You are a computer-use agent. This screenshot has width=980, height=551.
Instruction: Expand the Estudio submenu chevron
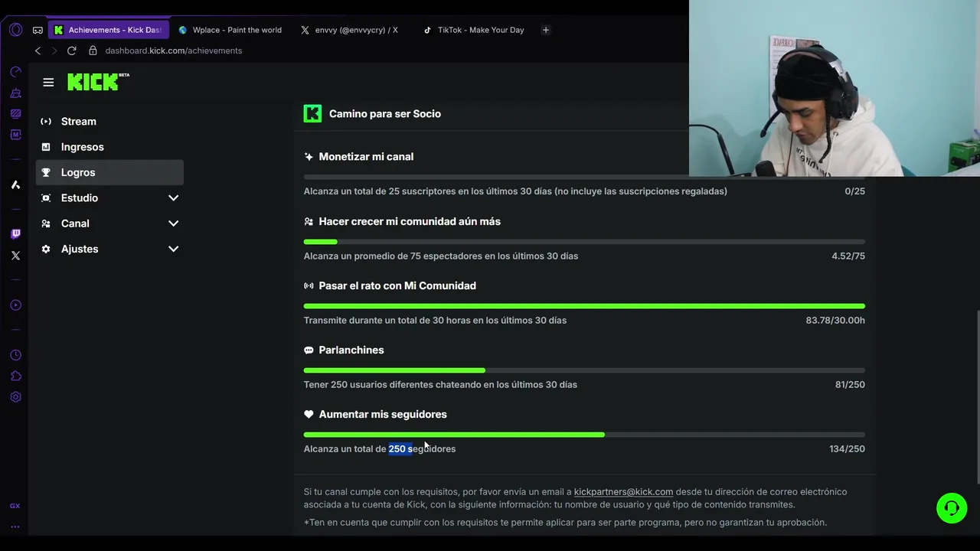point(173,198)
